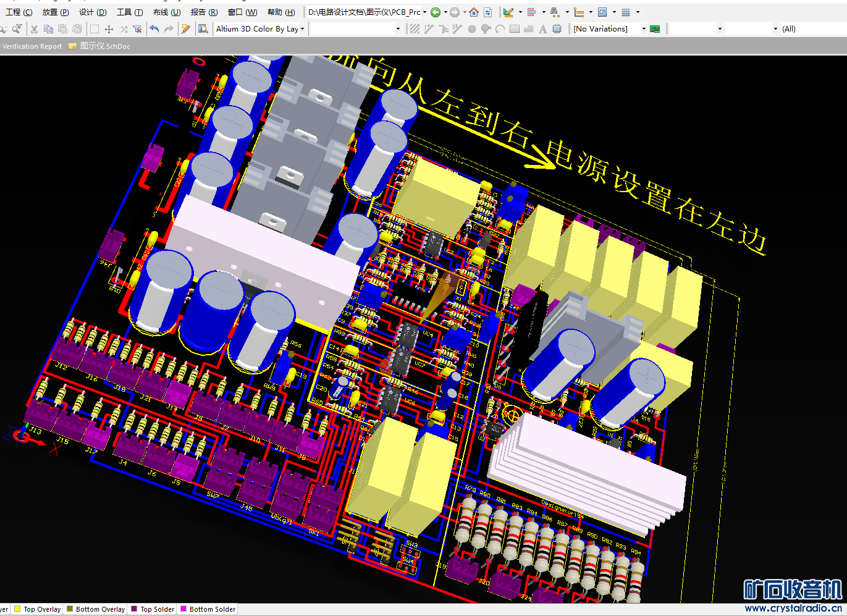Open the 工程 (C) menu
Screen dimensions: 847x616
coord(19,12)
